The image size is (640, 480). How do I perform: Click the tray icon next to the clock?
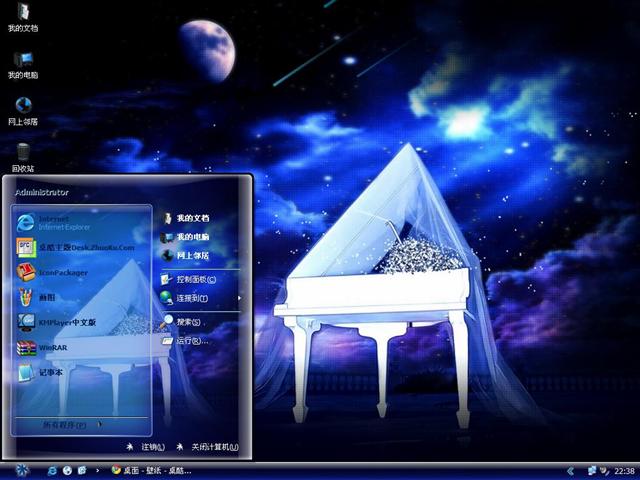(x=604, y=471)
